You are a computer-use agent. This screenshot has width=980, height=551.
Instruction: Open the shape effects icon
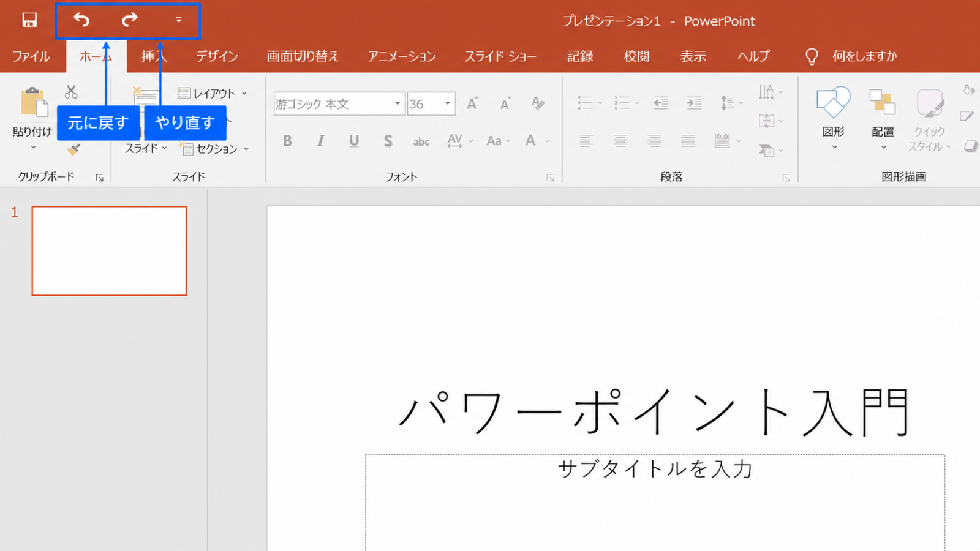pyautogui.click(x=971, y=146)
